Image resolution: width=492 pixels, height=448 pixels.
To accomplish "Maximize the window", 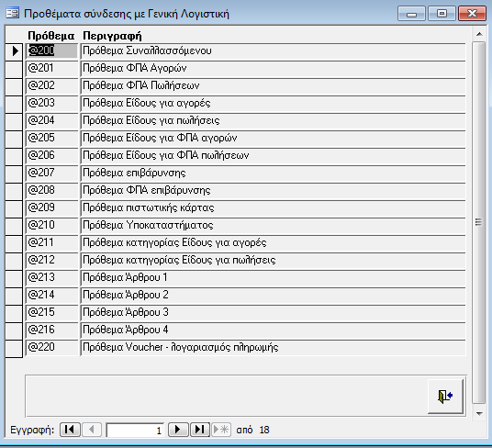I will (x=442, y=14).
